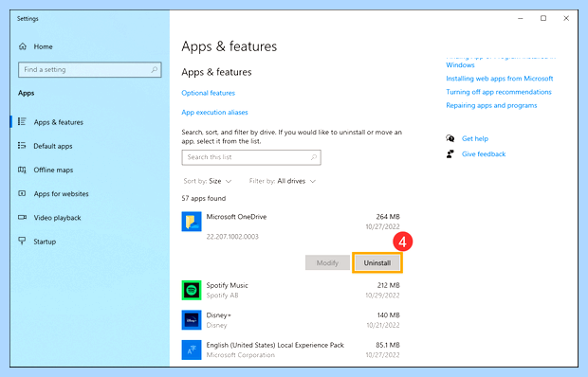Go to Default apps section

pyautogui.click(x=53, y=146)
